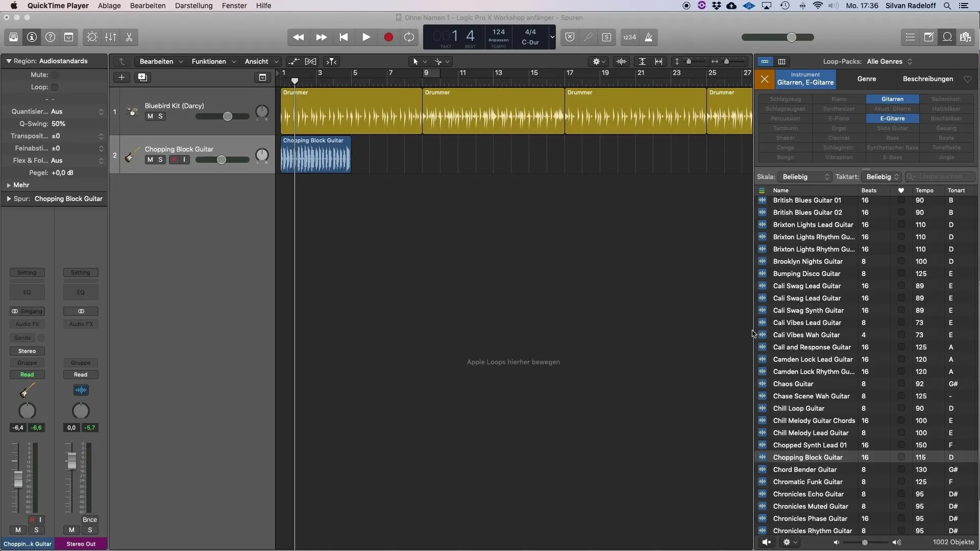Expand the Mehr disclosure triangle
The width and height of the screenshot is (980, 551).
point(9,185)
